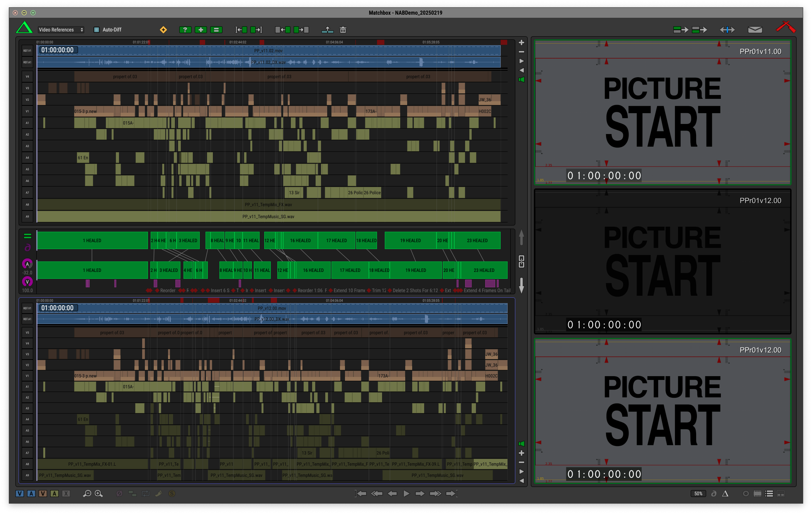
Task: Click the minus icon beside the lower timeline
Action: 522,462
